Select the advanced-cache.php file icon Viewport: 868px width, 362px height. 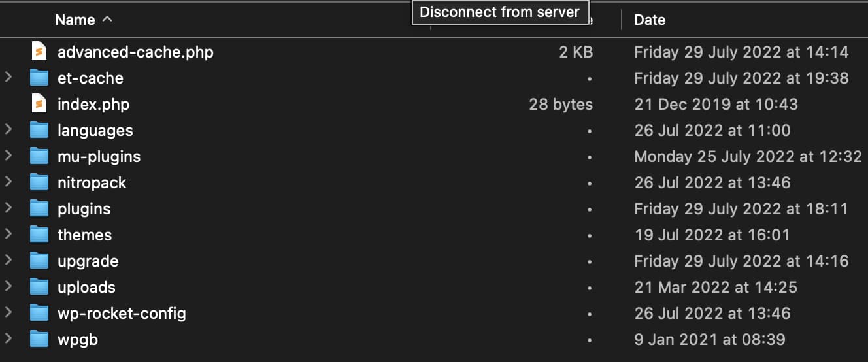pos(40,52)
